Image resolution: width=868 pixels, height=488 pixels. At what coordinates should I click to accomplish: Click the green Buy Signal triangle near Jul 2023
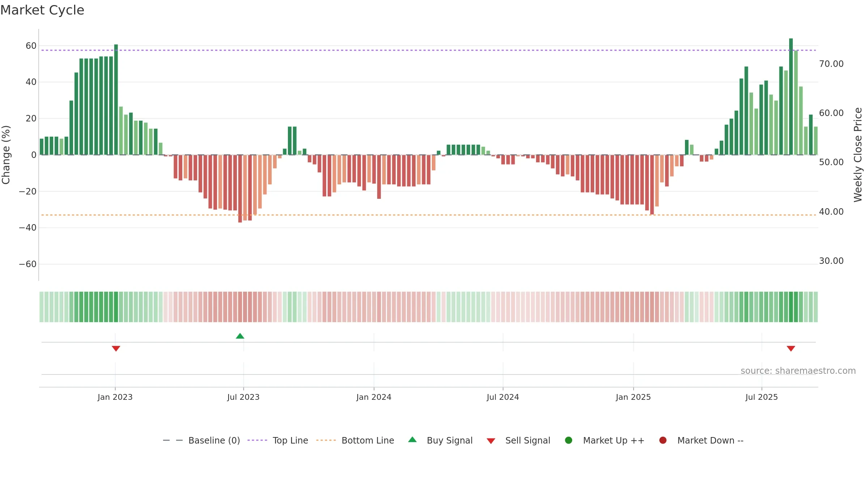click(x=240, y=336)
